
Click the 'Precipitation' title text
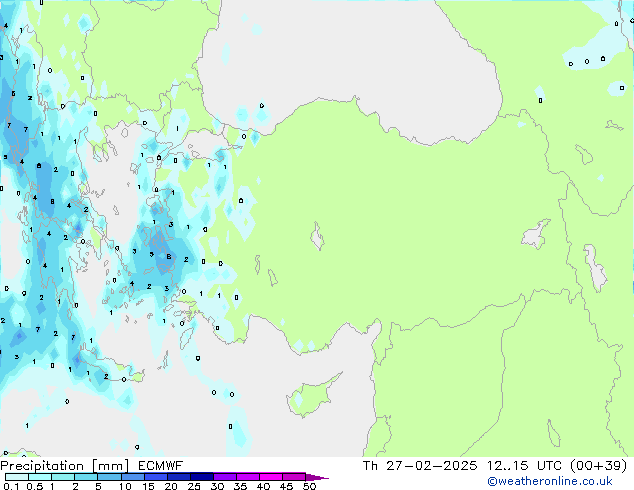[x=42, y=466]
